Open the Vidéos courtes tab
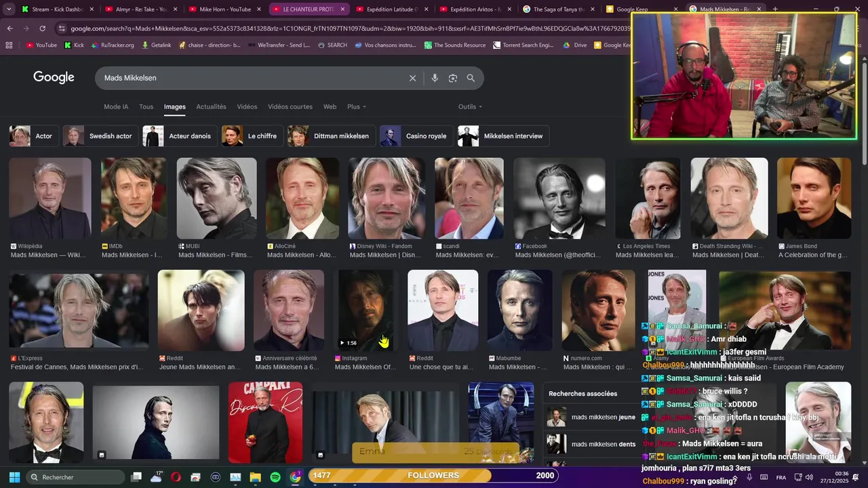Screen dimensions: 868x488 click(290, 106)
